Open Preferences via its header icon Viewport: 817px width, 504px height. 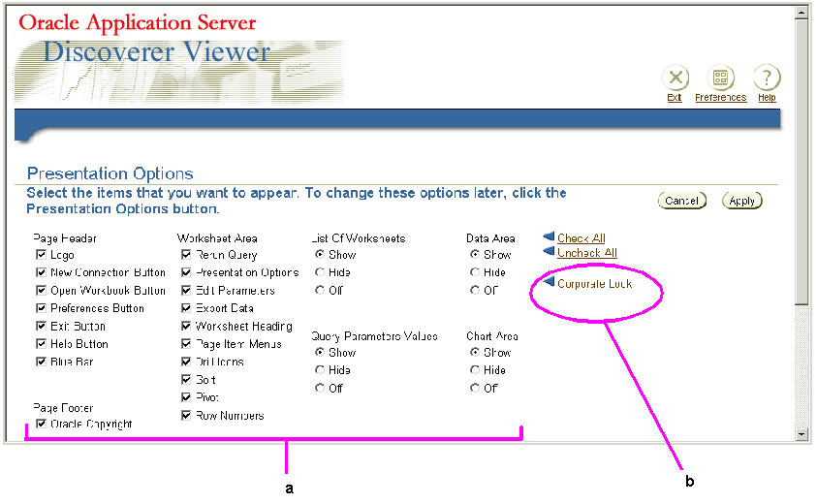click(x=721, y=78)
